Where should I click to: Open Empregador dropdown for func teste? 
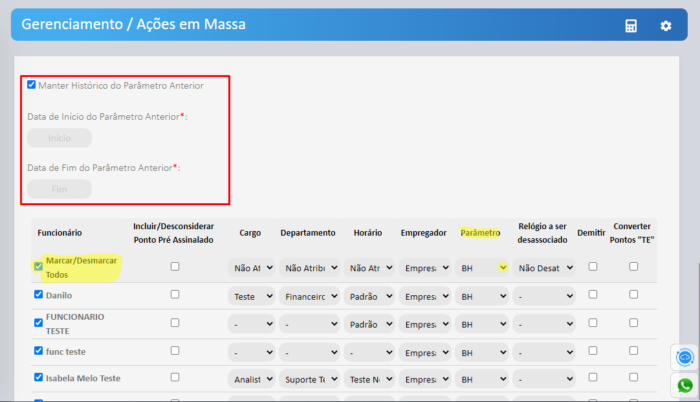424,353
